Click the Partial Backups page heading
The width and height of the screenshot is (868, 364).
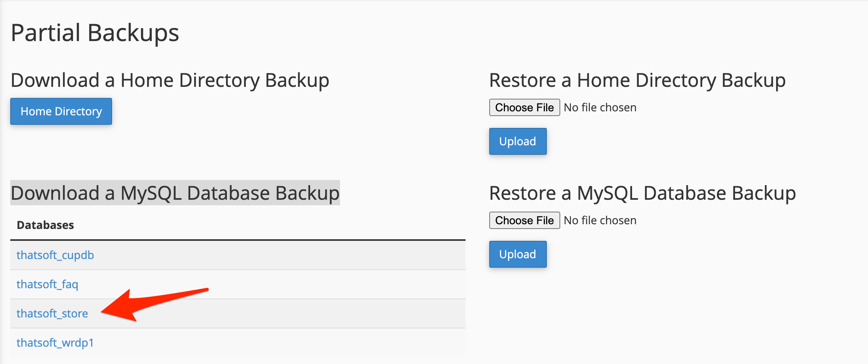pyautogui.click(x=95, y=33)
